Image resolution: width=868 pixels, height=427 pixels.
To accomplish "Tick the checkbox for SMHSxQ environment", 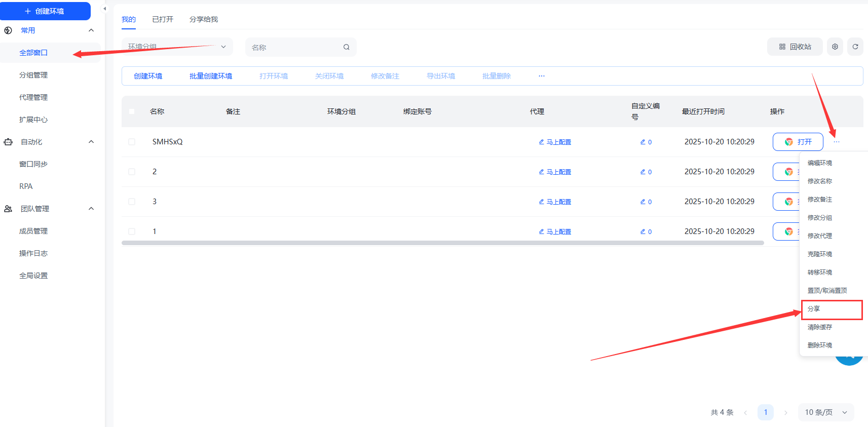I will pos(132,142).
